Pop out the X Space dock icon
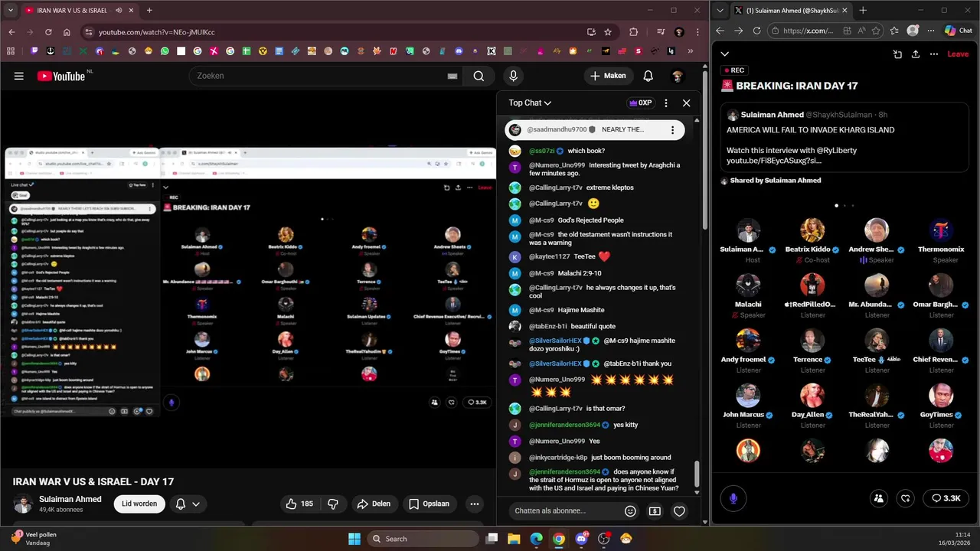Image resolution: width=980 pixels, height=551 pixels. pyautogui.click(x=897, y=54)
